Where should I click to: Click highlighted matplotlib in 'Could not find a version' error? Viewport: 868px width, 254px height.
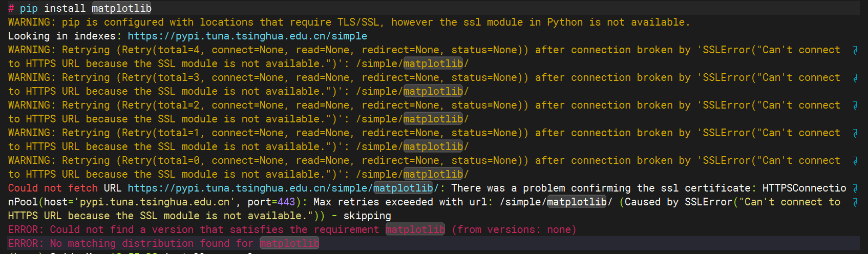[415, 229]
